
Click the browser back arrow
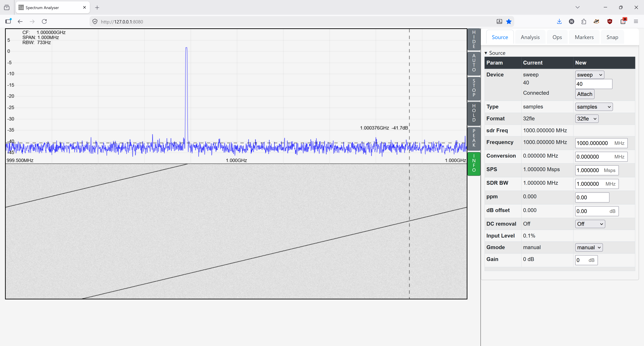pos(20,21)
